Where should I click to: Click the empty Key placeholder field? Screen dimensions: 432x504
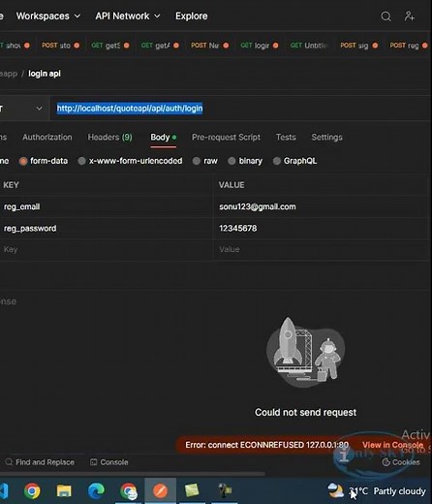click(x=107, y=249)
